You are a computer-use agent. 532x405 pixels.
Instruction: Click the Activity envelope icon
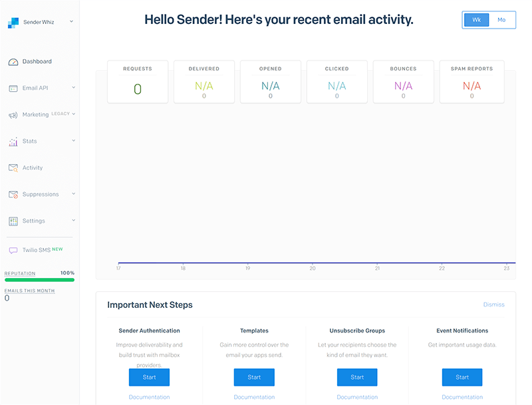point(13,168)
